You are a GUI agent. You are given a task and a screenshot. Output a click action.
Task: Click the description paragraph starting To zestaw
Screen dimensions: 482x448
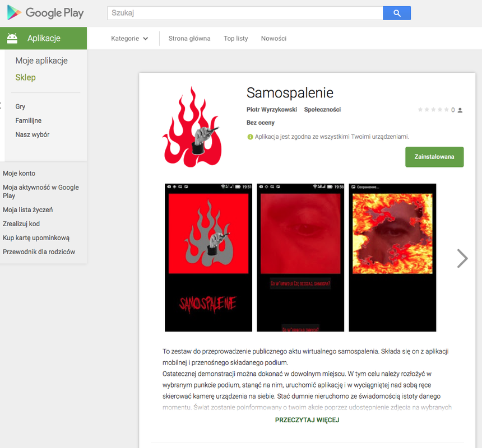click(x=305, y=357)
